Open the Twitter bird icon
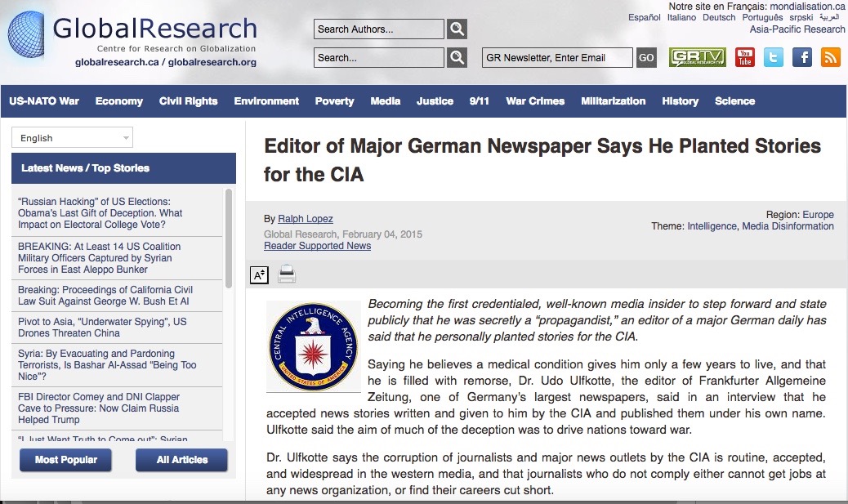Image resolution: width=848 pixels, height=504 pixels. pos(773,57)
